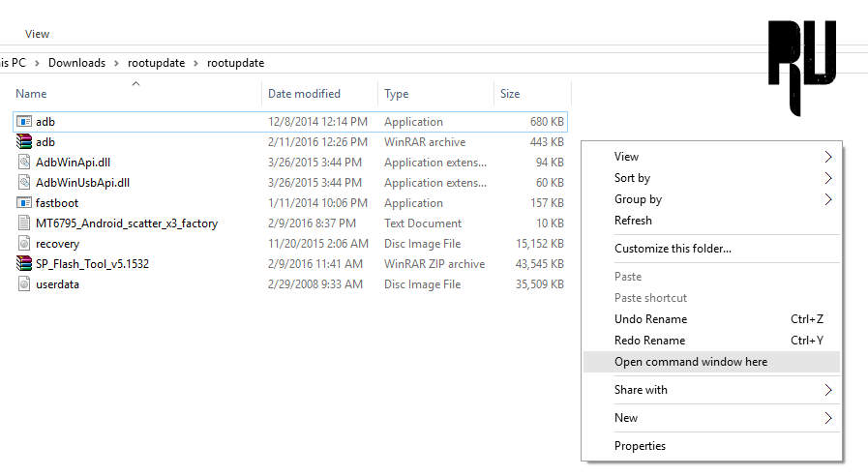Select the SP_Flash_Tool_v5.1532 archive icon
Viewport: 868px width, 476px height.
pos(24,264)
